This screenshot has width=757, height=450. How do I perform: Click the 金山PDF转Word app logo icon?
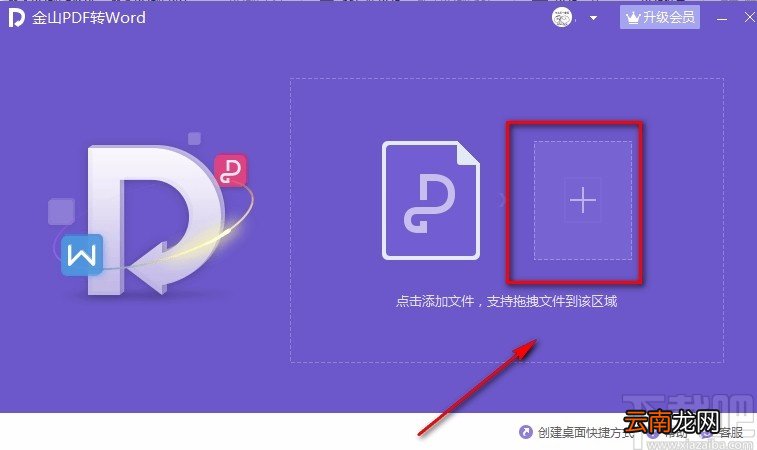16,18
